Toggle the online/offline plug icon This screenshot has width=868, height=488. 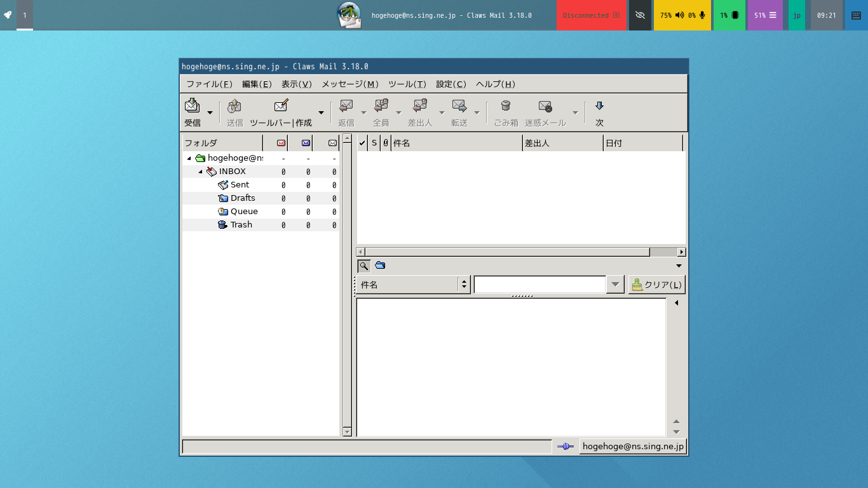(565, 447)
